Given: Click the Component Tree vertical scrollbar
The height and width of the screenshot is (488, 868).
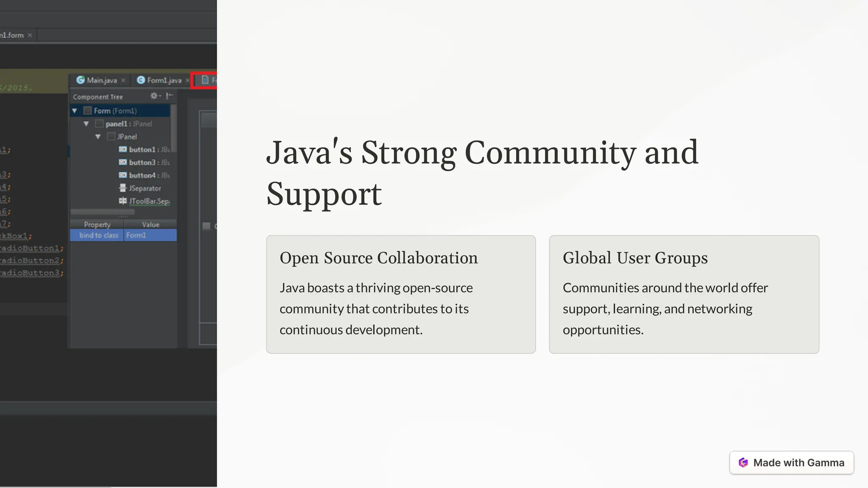Looking at the screenshot, I should [173, 128].
